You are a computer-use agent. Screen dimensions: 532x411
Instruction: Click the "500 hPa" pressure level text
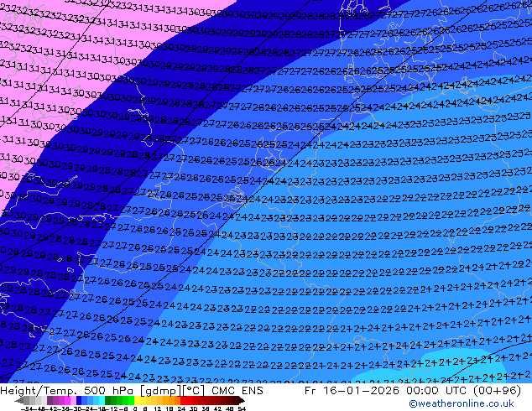[110, 391]
